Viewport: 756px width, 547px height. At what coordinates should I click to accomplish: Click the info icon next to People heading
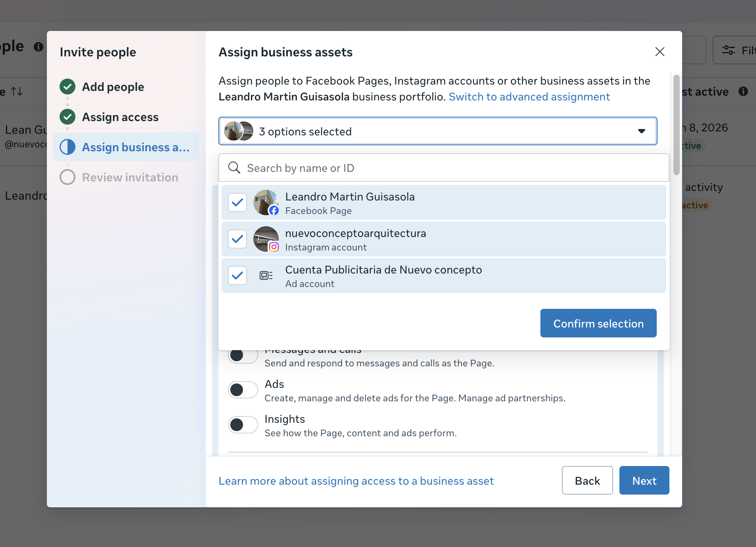coord(39,47)
